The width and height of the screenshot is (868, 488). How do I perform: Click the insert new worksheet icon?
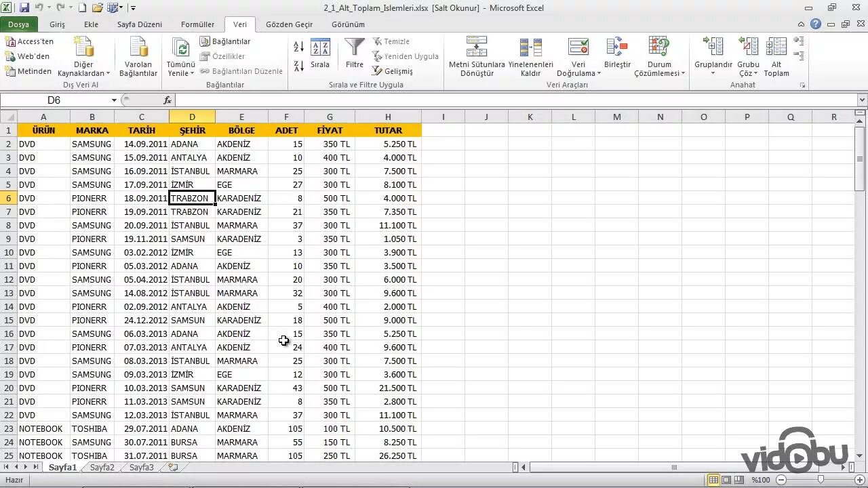pyautogui.click(x=174, y=467)
